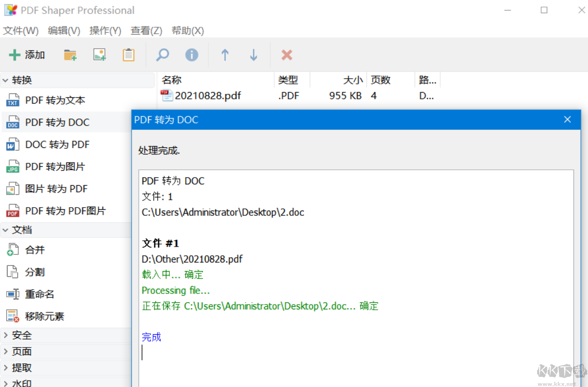Click the green Processing file... log line
The image size is (588, 387).
coord(176,290)
